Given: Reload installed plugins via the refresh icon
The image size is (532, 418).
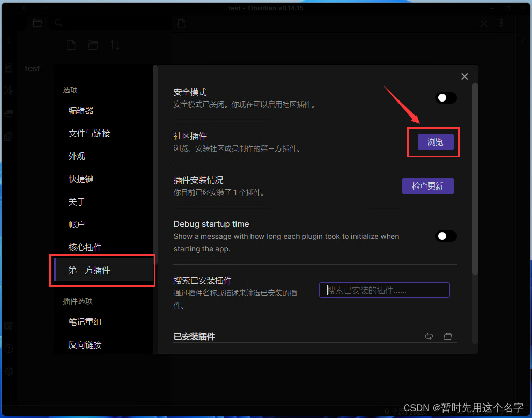Looking at the screenshot, I should tap(429, 336).
